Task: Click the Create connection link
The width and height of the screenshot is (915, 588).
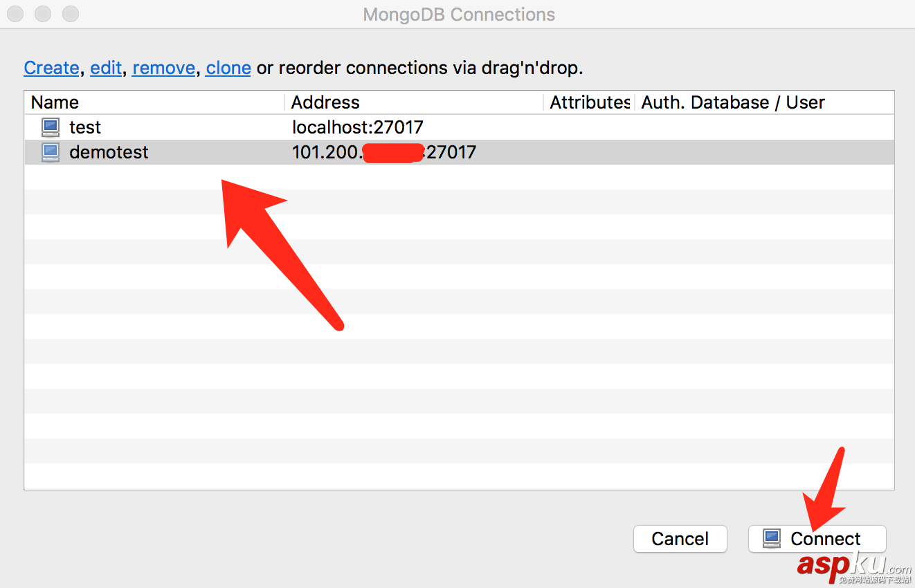Action: coord(51,68)
